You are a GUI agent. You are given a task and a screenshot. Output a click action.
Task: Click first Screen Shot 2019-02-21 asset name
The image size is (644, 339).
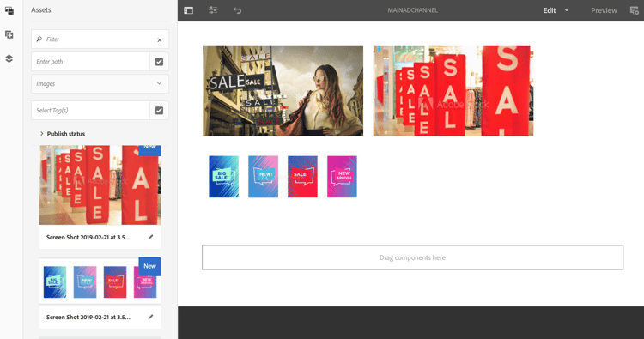(88, 237)
